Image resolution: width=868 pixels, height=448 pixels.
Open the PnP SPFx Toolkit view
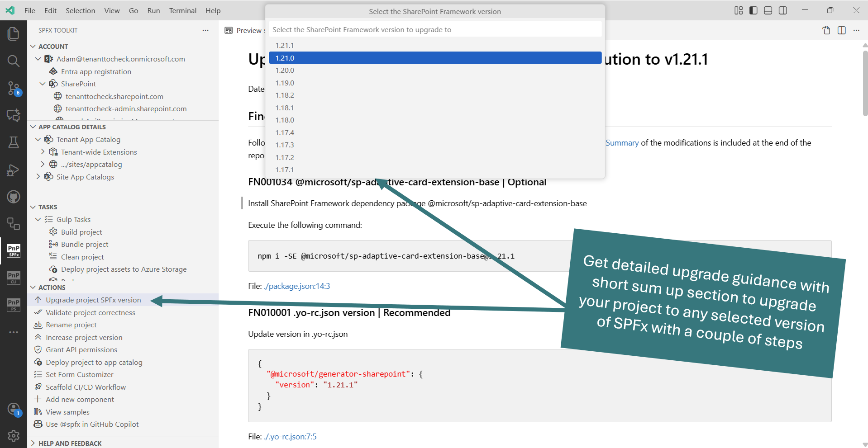tap(14, 251)
